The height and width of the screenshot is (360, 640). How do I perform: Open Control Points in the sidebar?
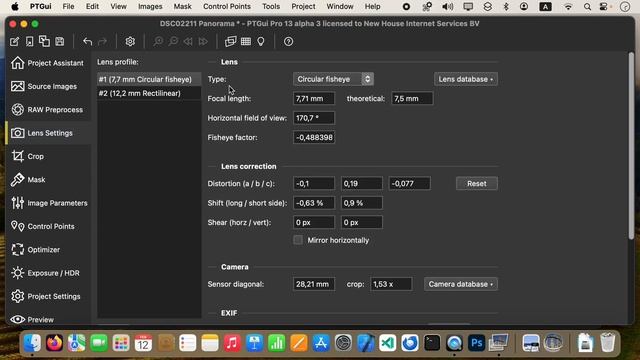click(x=48, y=226)
